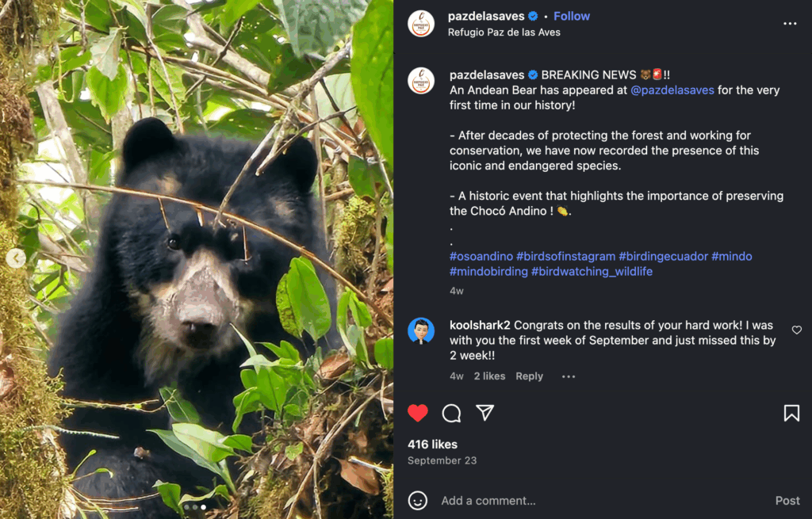The image size is (812, 519).
Task: Share the post via the paper plane icon
Action: 484,413
